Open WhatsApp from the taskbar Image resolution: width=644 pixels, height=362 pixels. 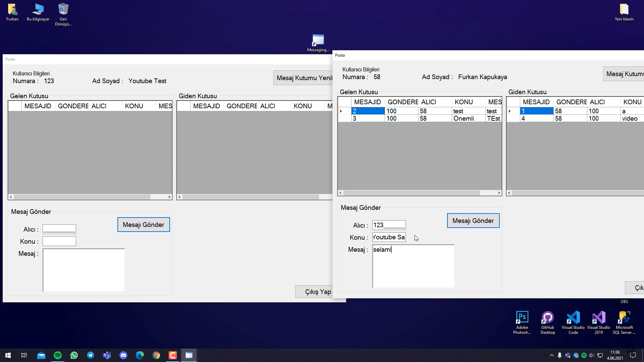click(x=74, y=355)
